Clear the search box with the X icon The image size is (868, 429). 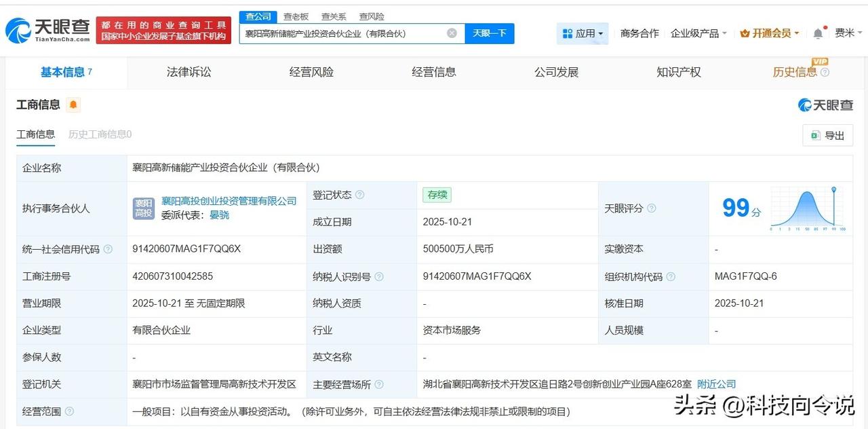point(451,33)
